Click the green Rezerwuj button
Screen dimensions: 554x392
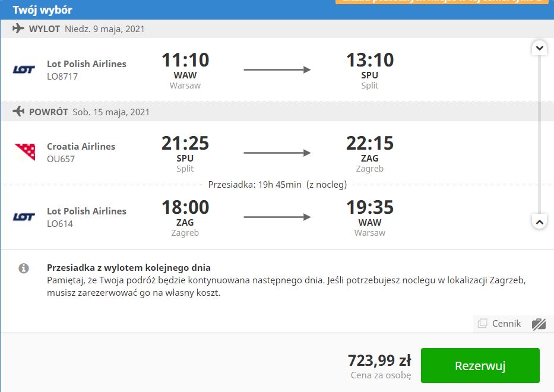click(480, 365)
